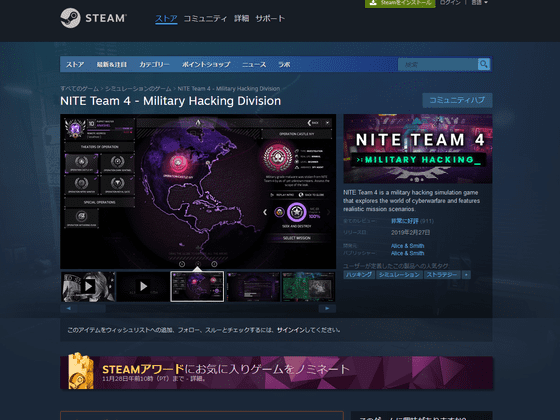Image resolution: width=560 pixels, height=420 pixels.
Task: Click the search magnifier icon
Action: pos(484,64)
